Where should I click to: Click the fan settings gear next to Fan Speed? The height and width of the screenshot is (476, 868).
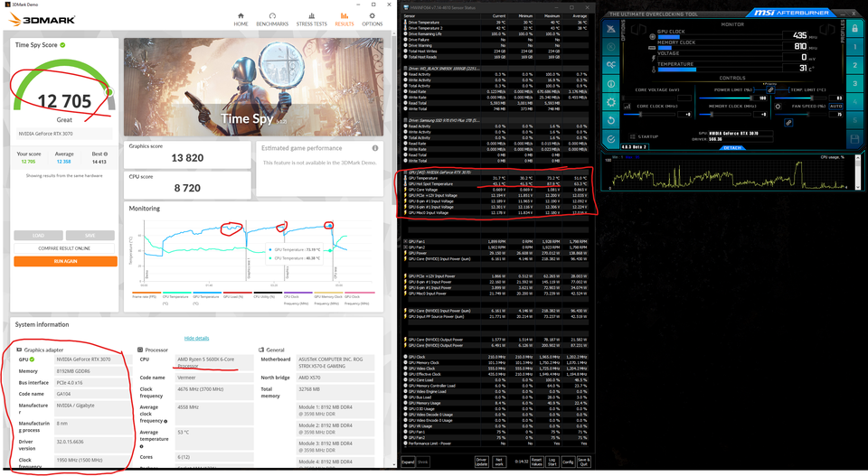point(778,107)
